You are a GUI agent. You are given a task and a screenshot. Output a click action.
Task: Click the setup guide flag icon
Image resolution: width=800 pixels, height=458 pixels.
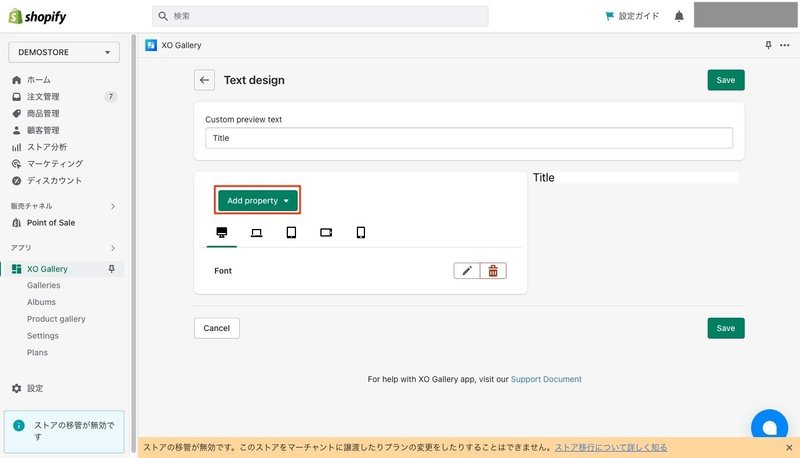click(x=609, y=16)
